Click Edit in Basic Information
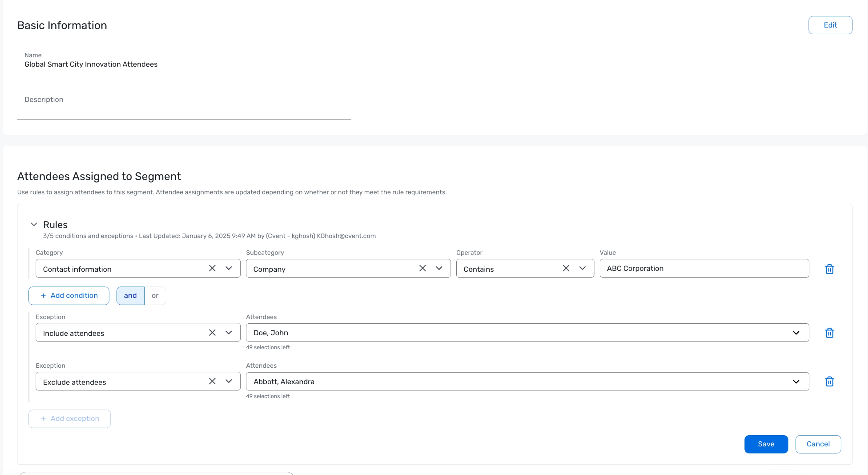The height and width of the screenshot is (475, 868). click(830, 25)
